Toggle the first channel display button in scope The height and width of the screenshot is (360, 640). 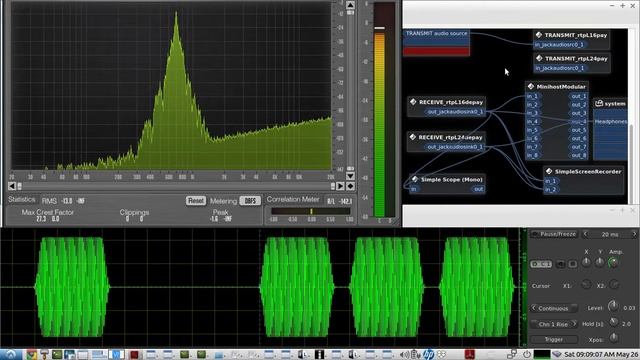click(x=541, y=264)
